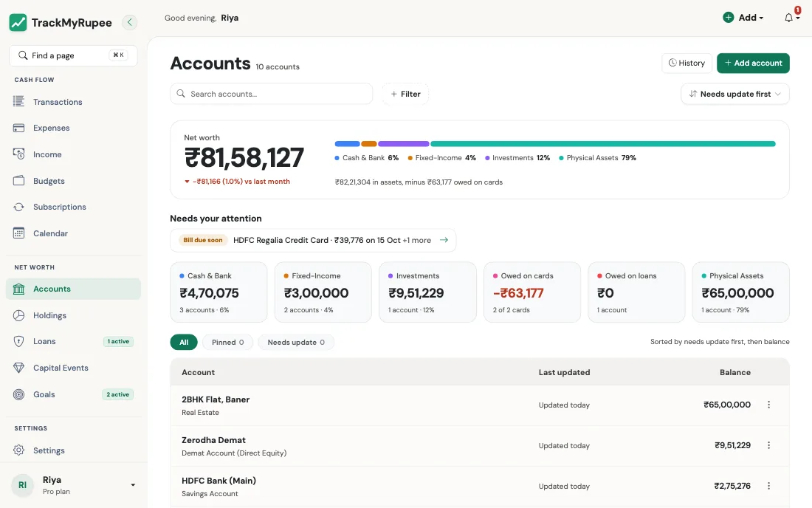812x508 pixels.
Task: Click the ₹81,58,127 net worth figure
Action: tap(244, 157)
